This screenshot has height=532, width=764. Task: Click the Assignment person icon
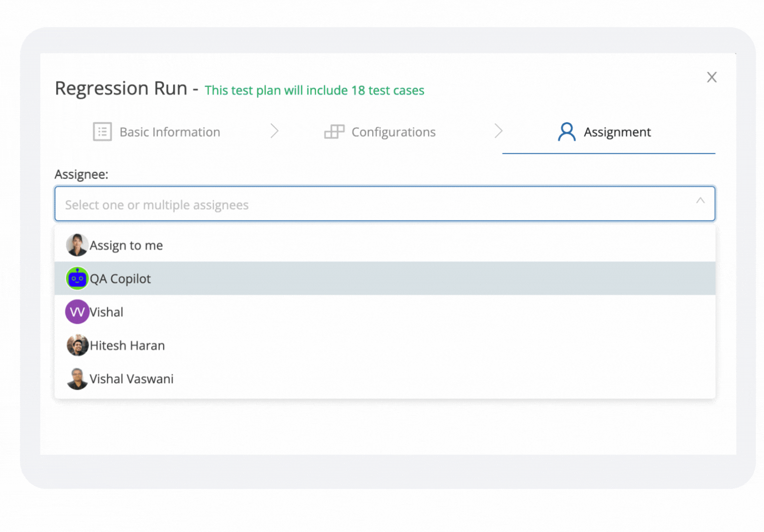point(566,132)
